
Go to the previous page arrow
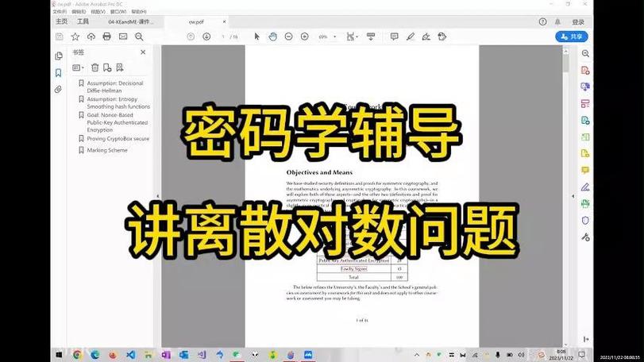pos(191,37)
